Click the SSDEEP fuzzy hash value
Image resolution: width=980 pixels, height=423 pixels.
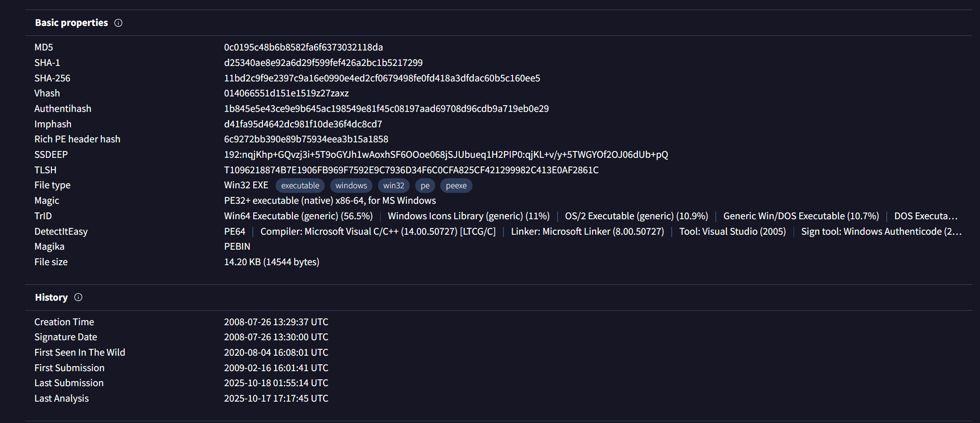pos(446,155)
